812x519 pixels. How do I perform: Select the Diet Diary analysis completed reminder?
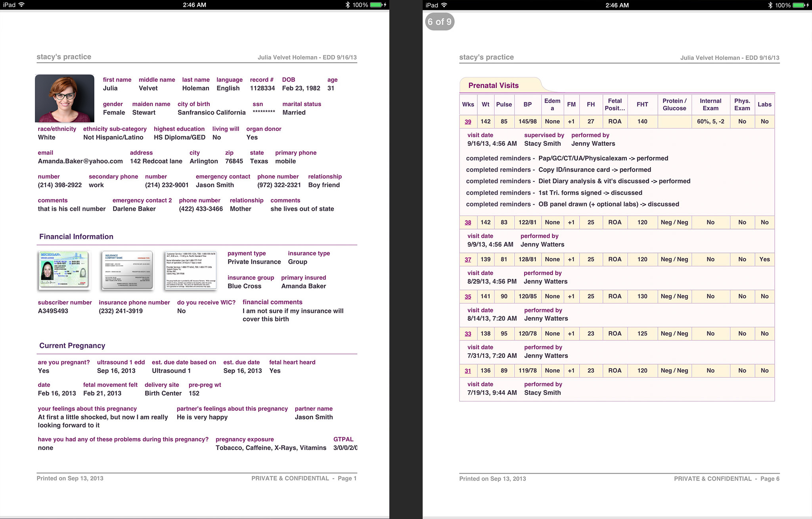[578, 181]
